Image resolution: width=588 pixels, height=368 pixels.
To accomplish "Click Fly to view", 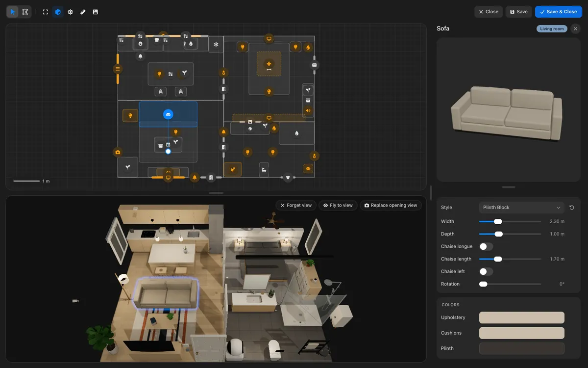I will (338, 205).
